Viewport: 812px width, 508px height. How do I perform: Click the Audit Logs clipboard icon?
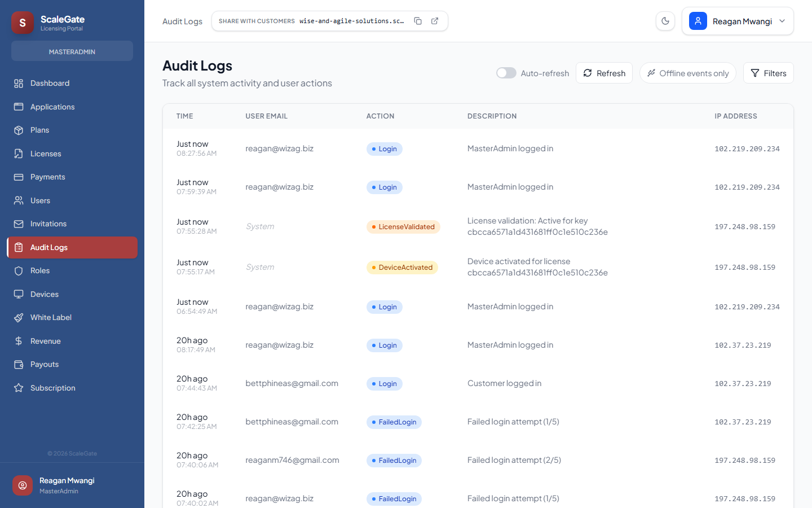[x=19, y=247]
